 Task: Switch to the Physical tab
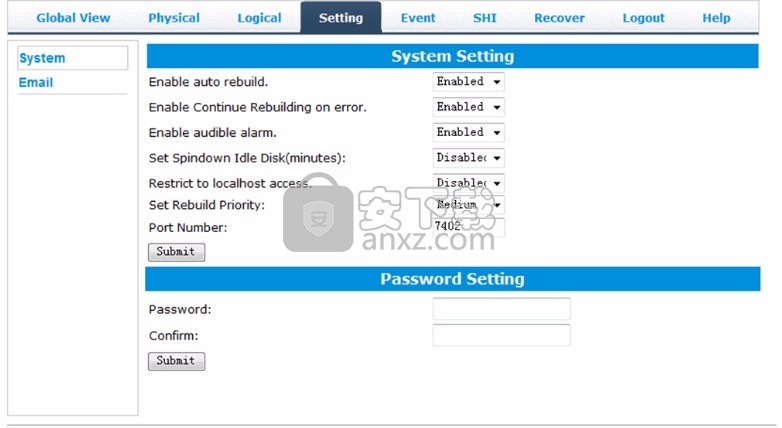point(174,18)
